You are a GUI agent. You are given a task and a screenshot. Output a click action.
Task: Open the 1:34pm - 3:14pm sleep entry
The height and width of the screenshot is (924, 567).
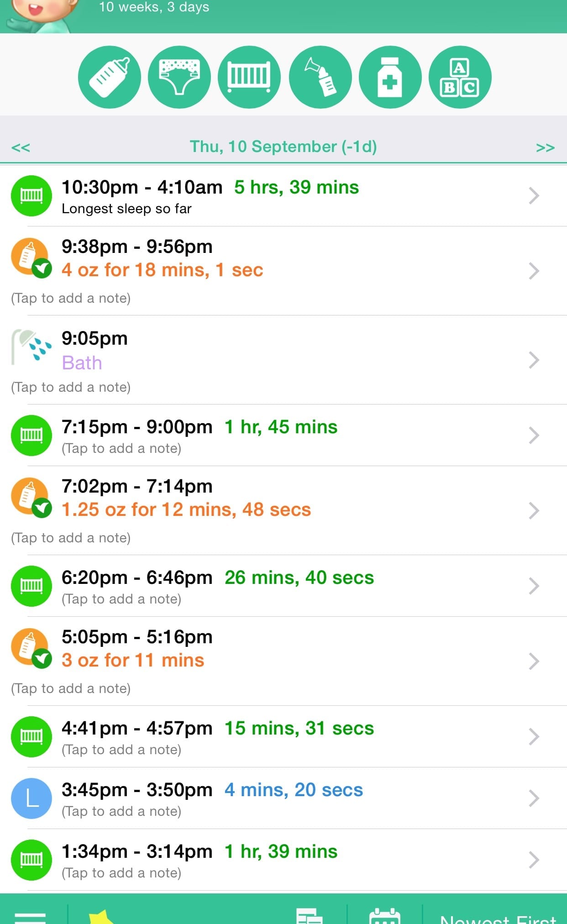[199, 852]
